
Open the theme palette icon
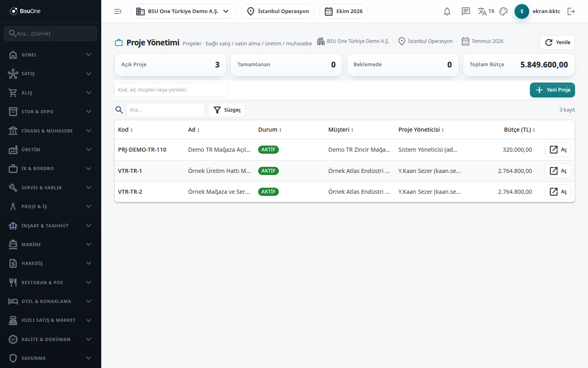[x=503, y=11]
